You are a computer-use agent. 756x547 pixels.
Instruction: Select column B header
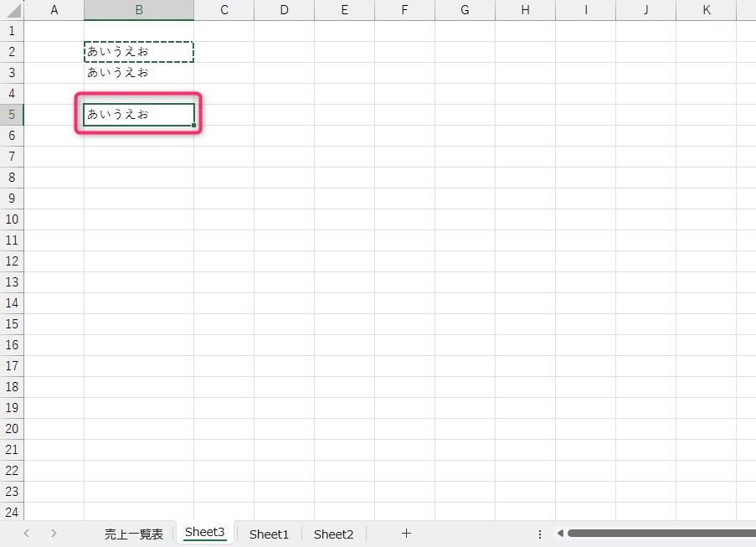pos(139,10)
